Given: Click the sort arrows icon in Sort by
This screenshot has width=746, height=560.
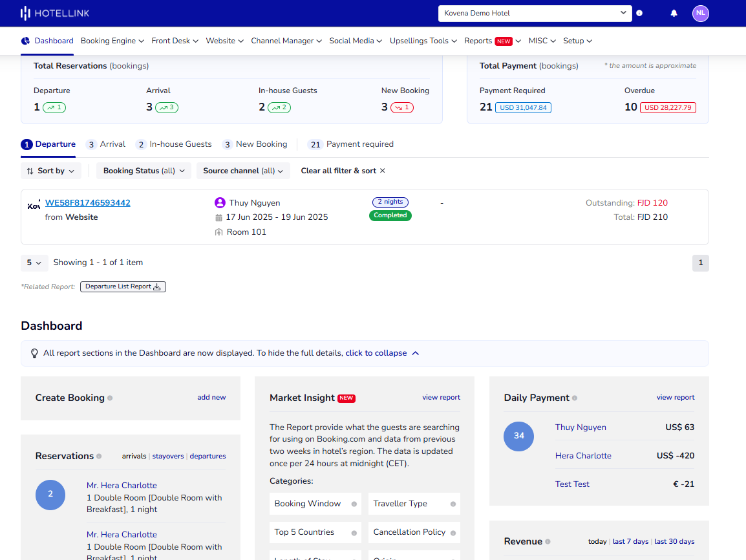Looking at the screenshot, I should [31, 170].
